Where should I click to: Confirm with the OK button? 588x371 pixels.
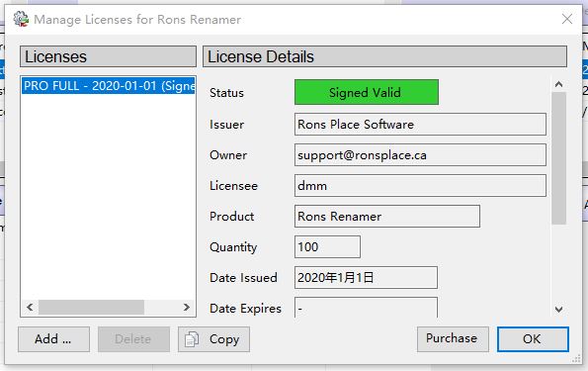click(x=533, y=339)
